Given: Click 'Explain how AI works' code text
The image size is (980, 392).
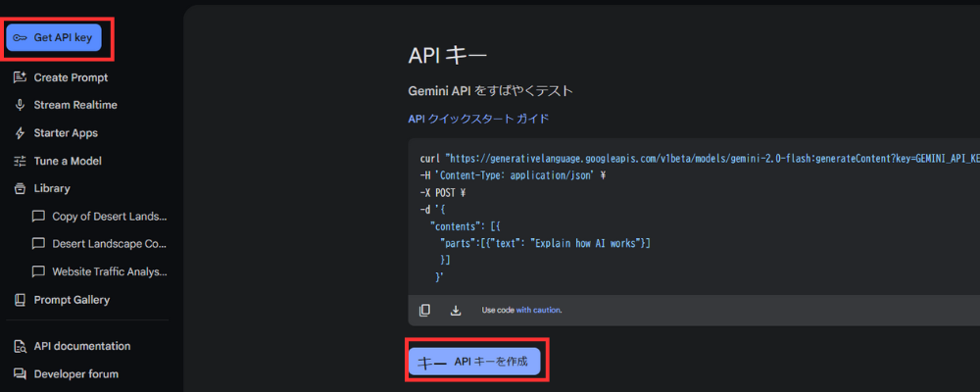Looking at the screenshot, I should 586,243.
